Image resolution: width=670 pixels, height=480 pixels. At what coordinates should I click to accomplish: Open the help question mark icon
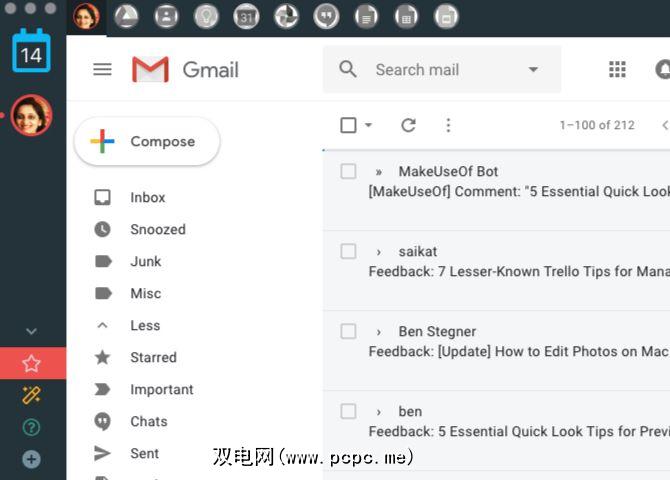coord(31,427)
